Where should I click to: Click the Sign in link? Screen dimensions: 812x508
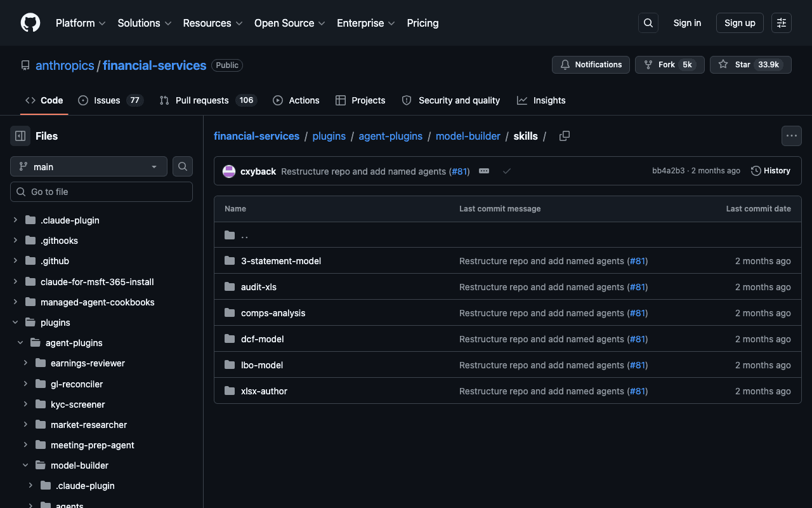pos(687,23)
